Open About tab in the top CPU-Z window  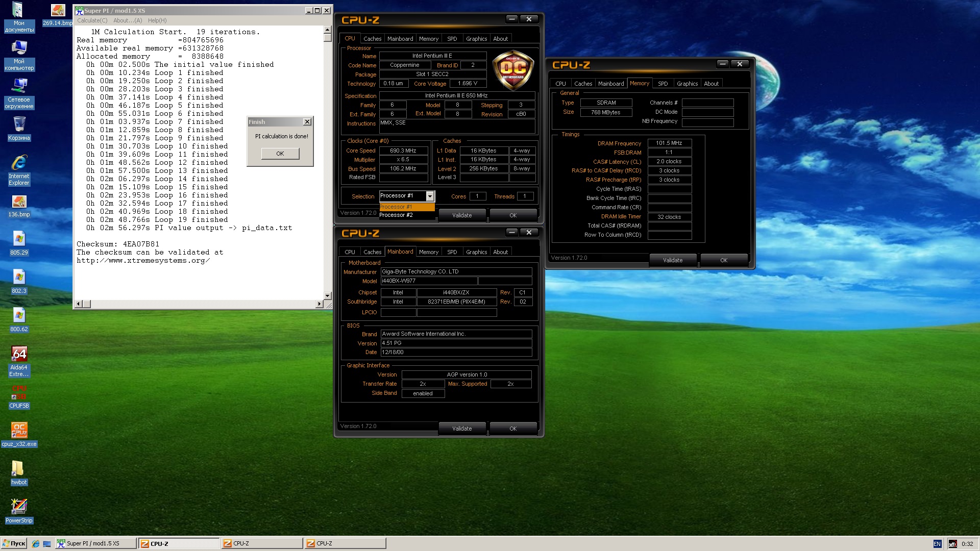click(500, 39)
